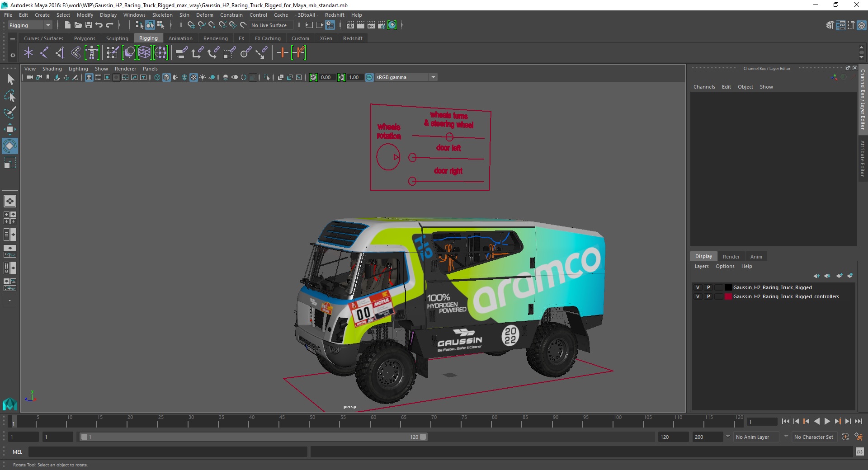Click the Undo arrow icon
Viewport: 868px width, 470px height.
tap(99, 25)
